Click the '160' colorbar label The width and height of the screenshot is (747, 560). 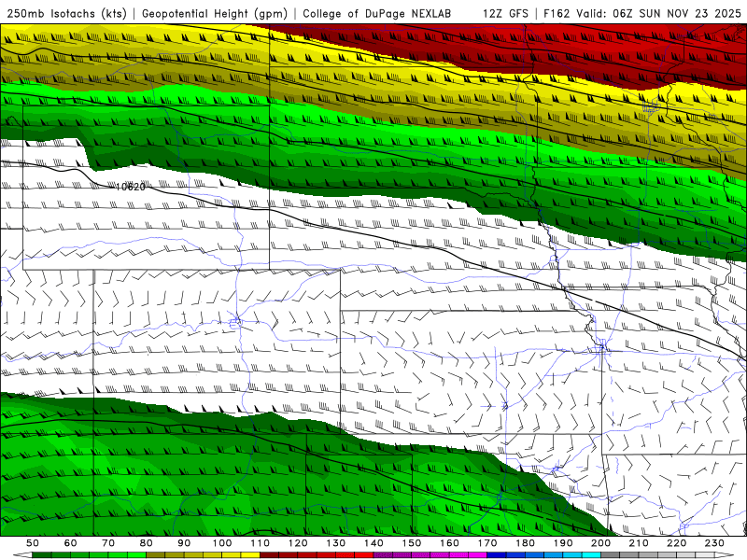pyautogui.click(x=449, y=543)
